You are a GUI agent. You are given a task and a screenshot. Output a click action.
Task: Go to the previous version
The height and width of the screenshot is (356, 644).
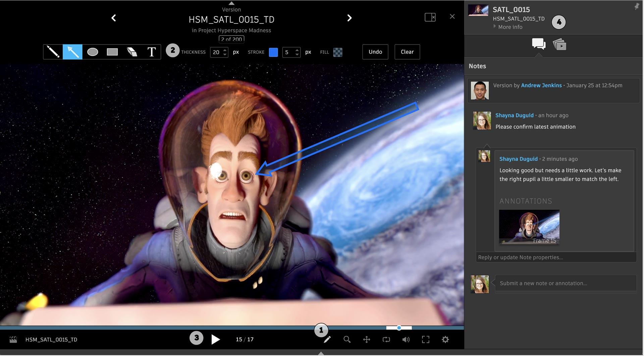coord(114,18)
